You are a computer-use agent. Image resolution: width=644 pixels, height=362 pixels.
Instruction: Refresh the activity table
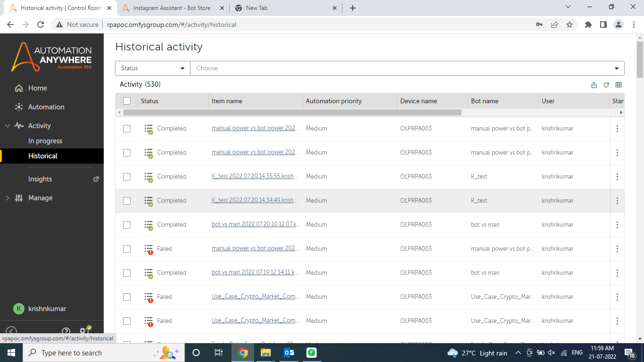click(606, 85)
